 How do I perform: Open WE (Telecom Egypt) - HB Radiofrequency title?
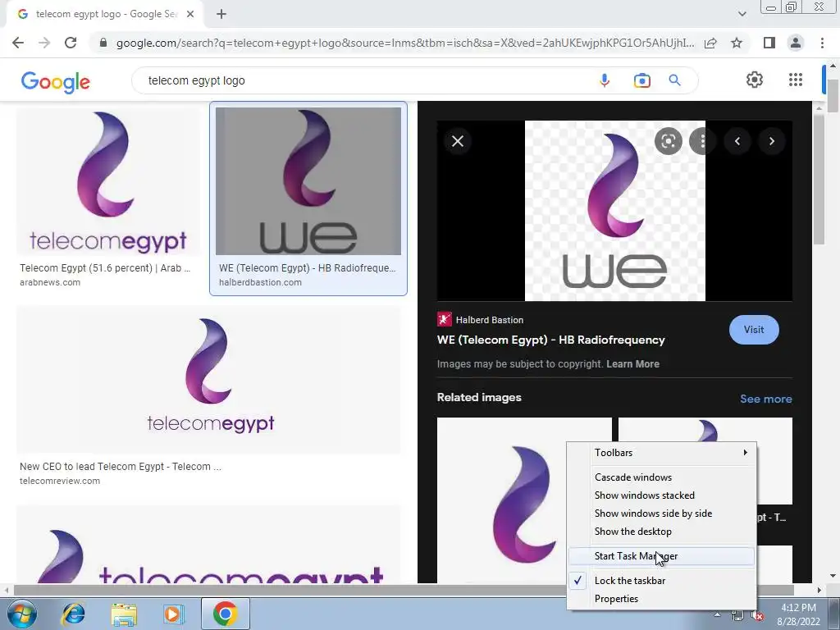click(550, 340)
